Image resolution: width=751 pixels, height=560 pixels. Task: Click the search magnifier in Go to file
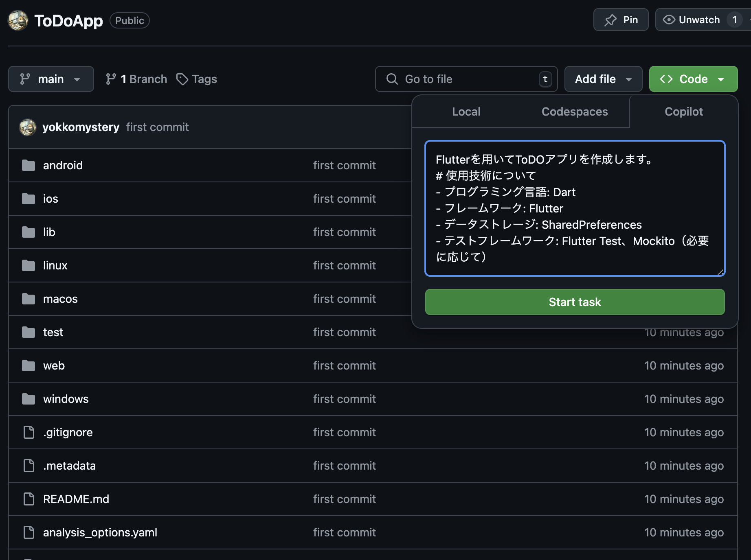point(392,79)
